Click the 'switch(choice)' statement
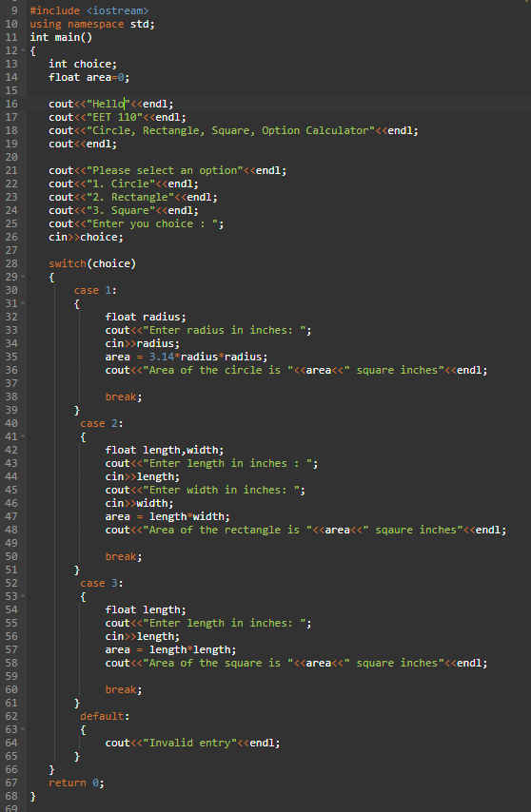531x812 pixels. pyautogui.click(x=92, y=263)
